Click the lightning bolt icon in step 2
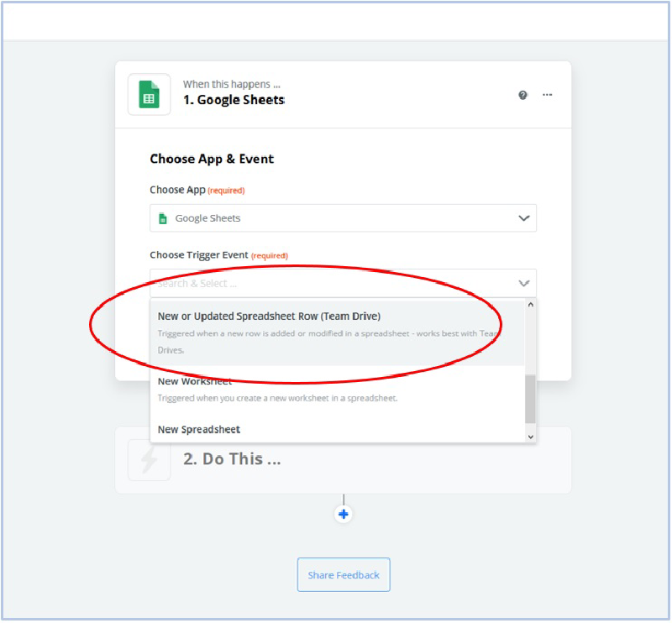 point(150,460)
